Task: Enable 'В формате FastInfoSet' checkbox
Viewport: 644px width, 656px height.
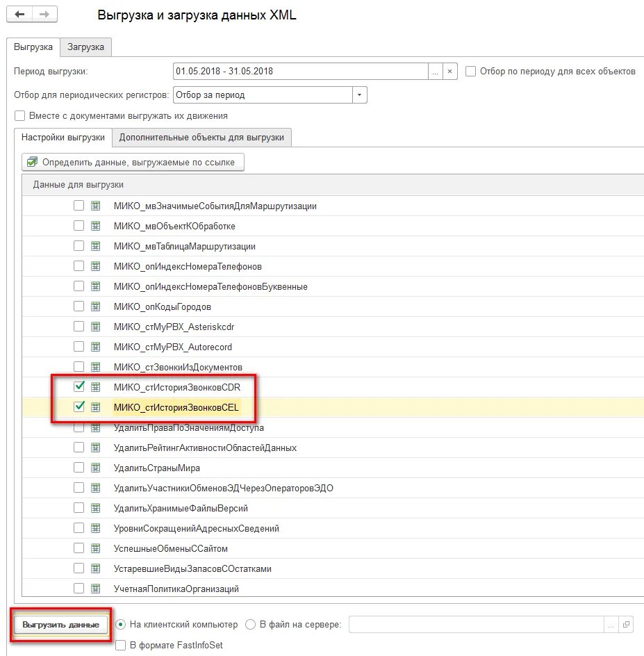Action: coord(120,645)
